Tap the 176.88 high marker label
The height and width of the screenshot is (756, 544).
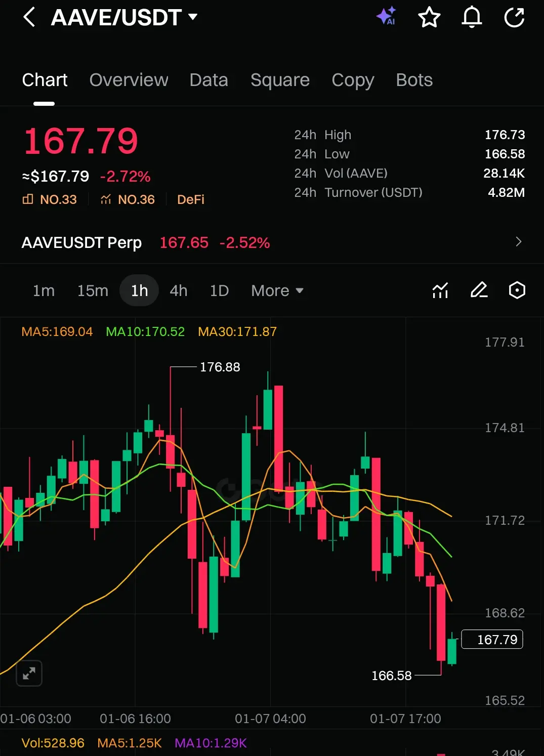click(220, 367)
